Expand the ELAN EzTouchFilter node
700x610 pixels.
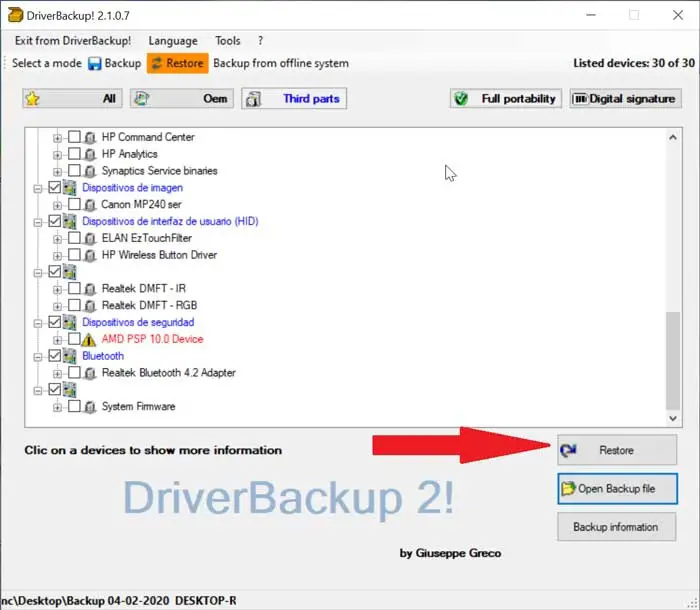[x=57, y=239]
